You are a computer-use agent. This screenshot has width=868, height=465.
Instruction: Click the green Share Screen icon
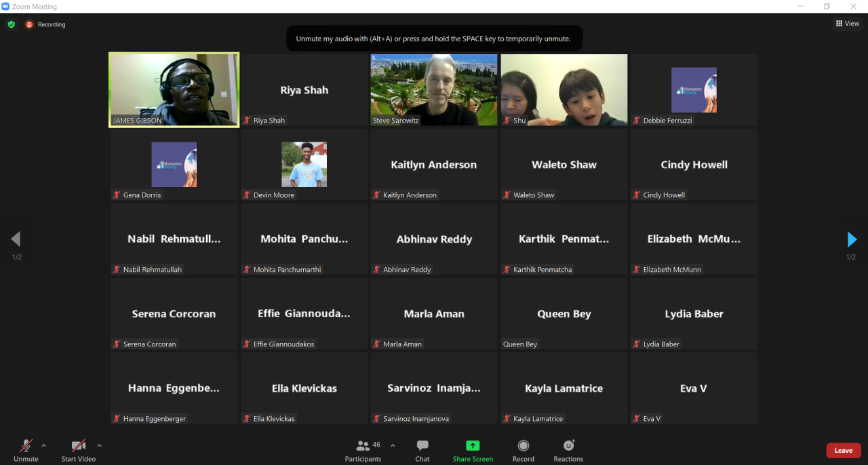[x=473, y=445]
